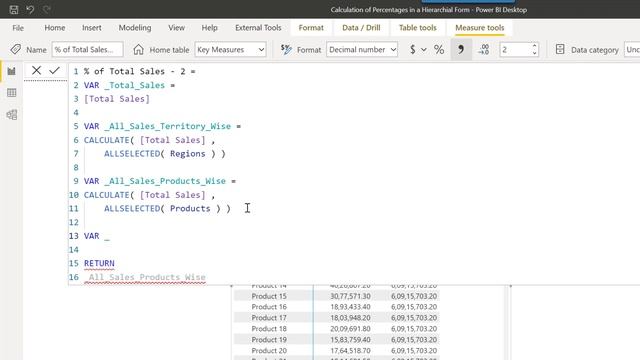The image size is (640, 360).
Task: Select the Product 20 row label
Action: tap(269, 351)
